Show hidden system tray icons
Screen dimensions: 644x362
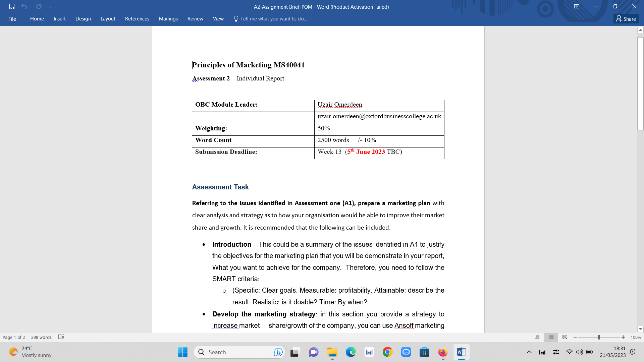click(x=529, y=352)
